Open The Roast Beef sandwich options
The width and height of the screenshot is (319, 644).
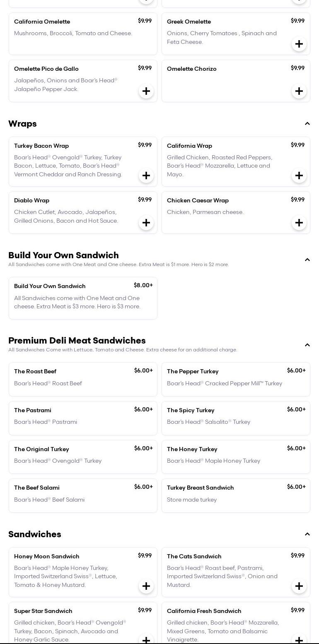pyautogui.click(x=83, y=379)
